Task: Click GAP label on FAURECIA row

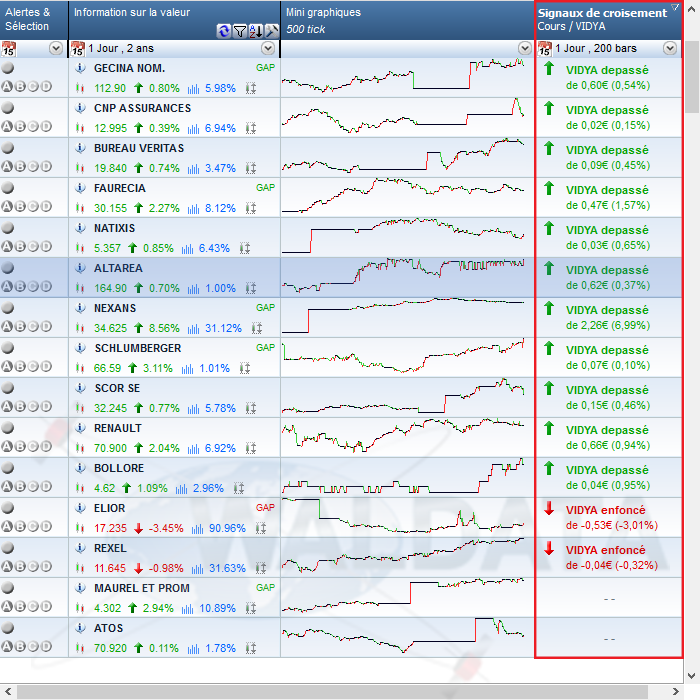Action: point(266,188)
